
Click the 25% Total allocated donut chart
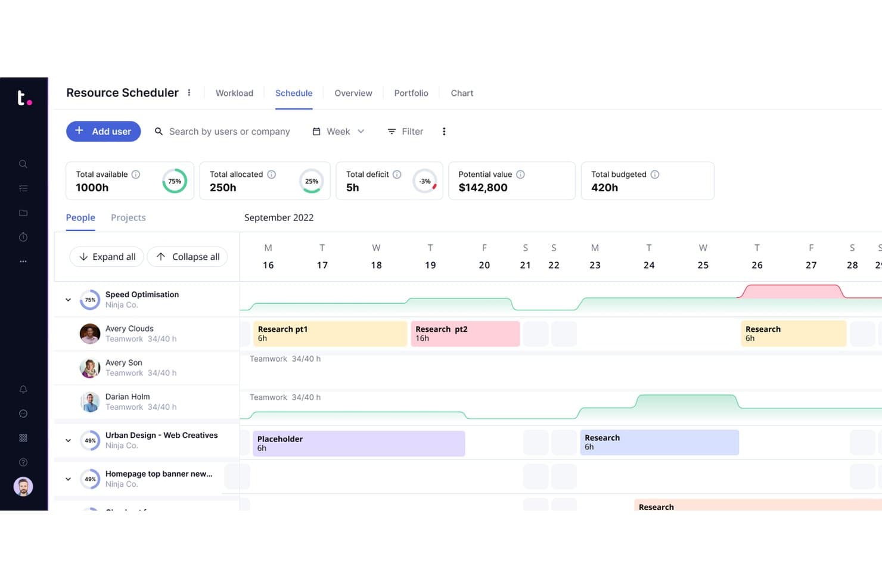tap(312, 181)
